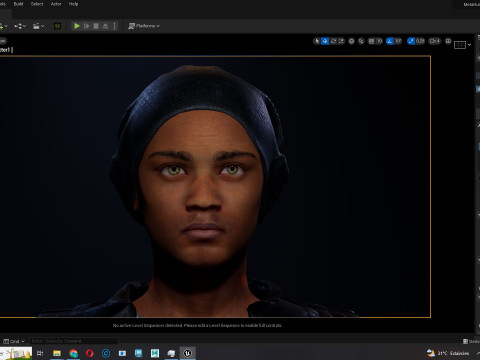This screenshot has width=480, height=360.
Task: Open Google Chrome from the taskbar
Action: [x=73, y=353]
